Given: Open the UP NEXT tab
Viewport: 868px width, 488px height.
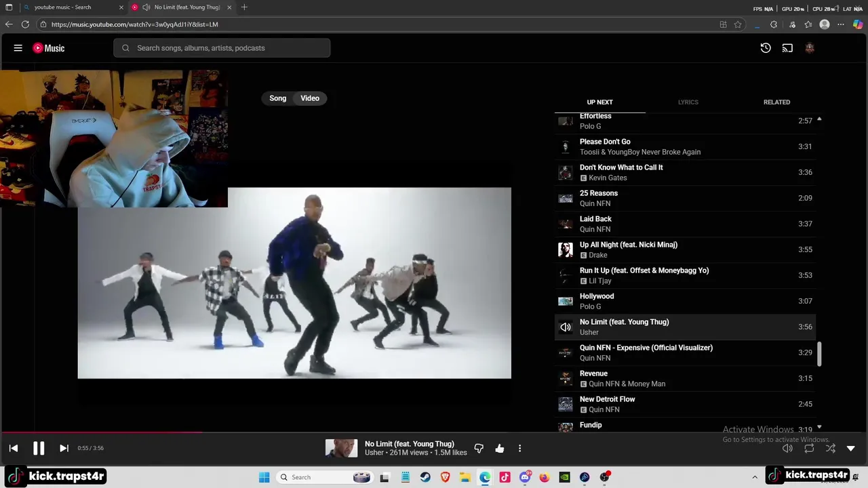Looking at the screenshot, I should click(599, 102).
